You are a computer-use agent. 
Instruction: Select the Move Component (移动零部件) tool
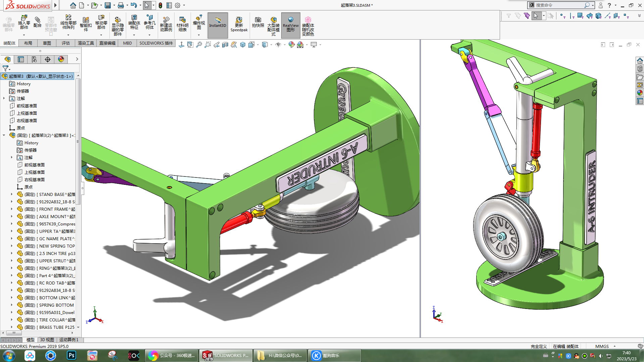coord(101,22)
